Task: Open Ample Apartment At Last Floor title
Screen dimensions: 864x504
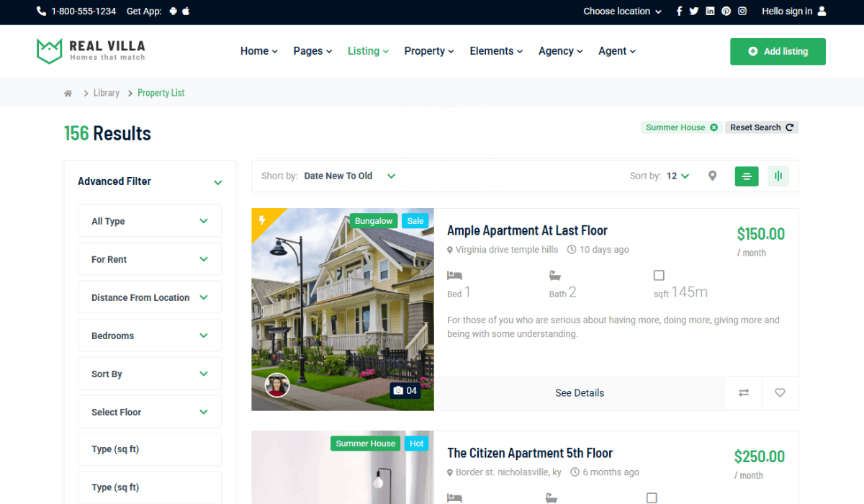Action: pos(527,230)
